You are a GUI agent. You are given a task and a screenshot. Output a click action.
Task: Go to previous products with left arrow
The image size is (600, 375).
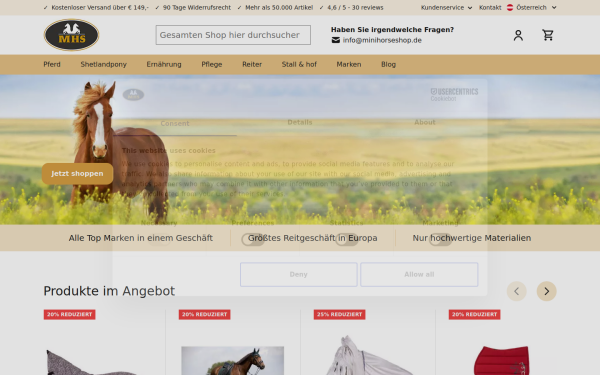[x=517, y=291]
